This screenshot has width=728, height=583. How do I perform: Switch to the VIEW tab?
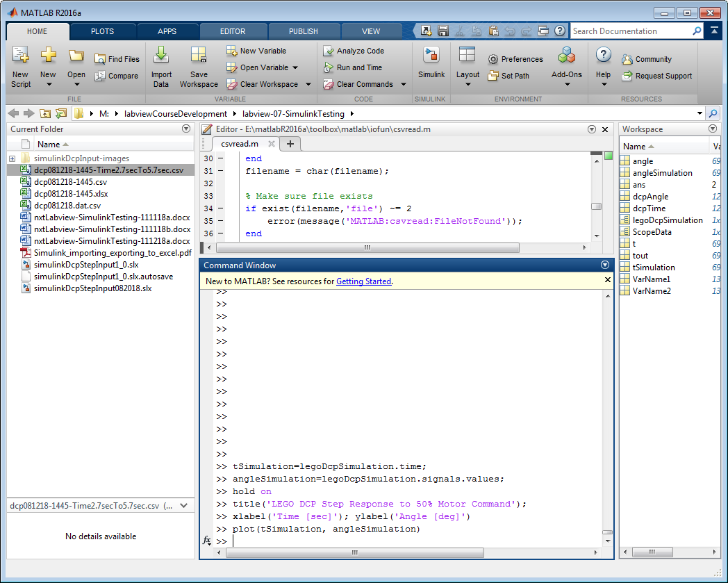[371, 31]
